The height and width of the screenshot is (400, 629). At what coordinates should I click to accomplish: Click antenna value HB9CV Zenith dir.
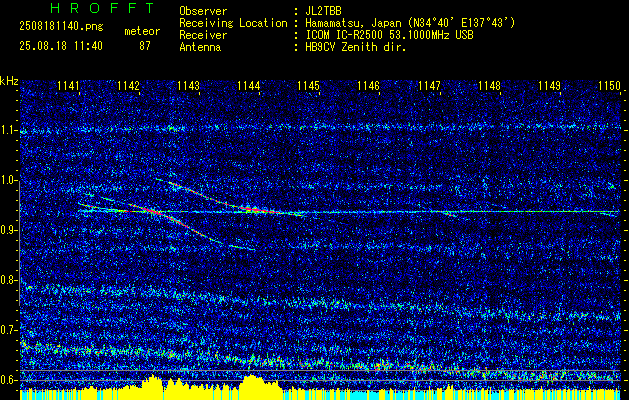coord(356,47)
